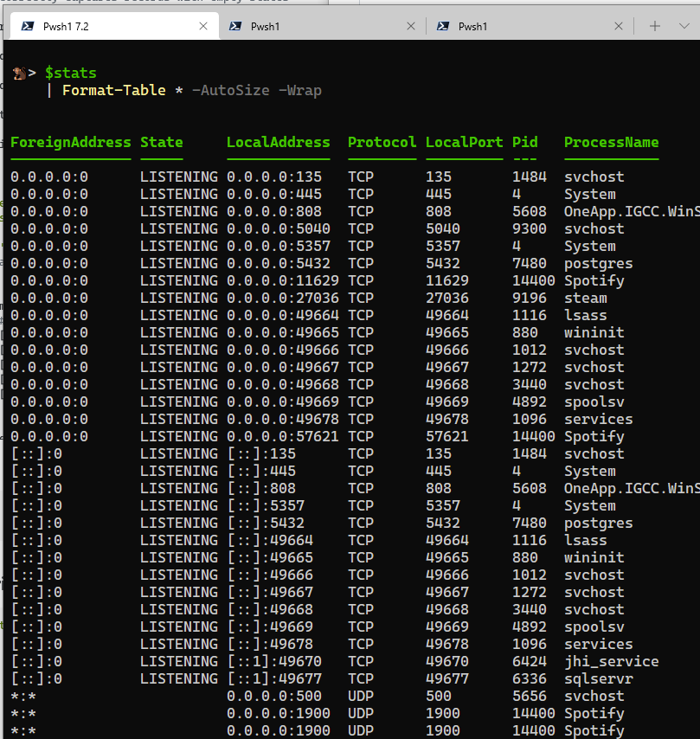Click Pid value 9196 for steam
Viewport: 700px width, 739px height.
[530, 299]
